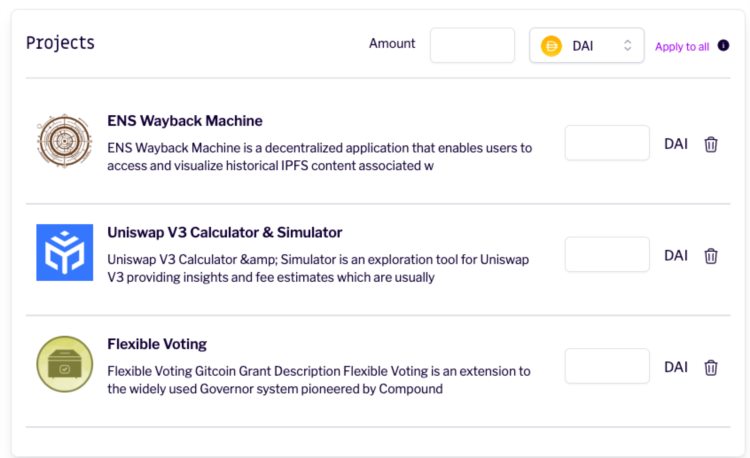Expand token selector using up-down chevrons
The image size is (750, 458).
click(x=628, y=46)
